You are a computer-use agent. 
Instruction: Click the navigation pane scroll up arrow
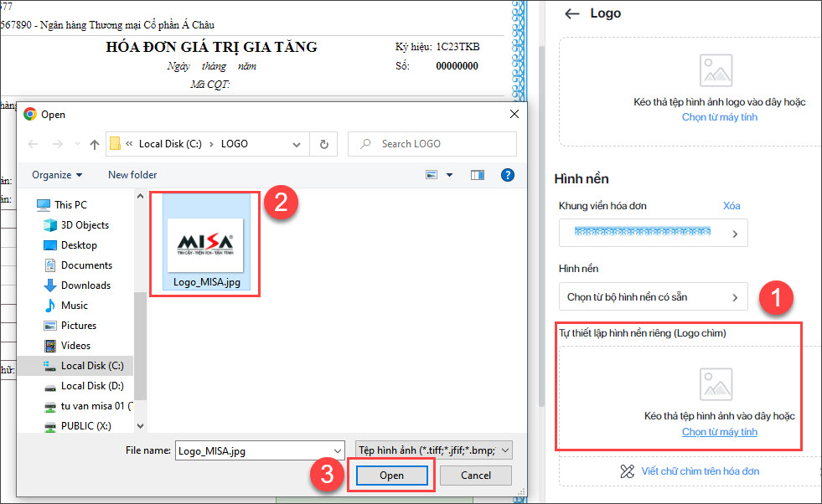[x=140, y=196]
